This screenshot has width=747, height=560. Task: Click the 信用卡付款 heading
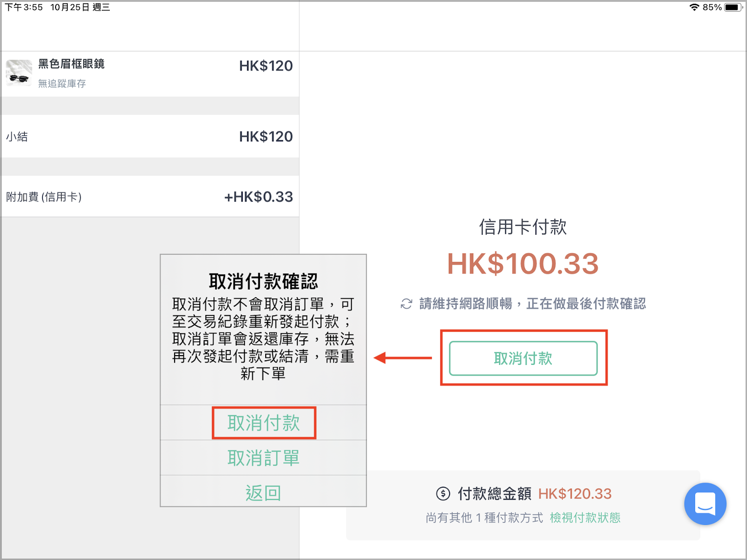523,227
